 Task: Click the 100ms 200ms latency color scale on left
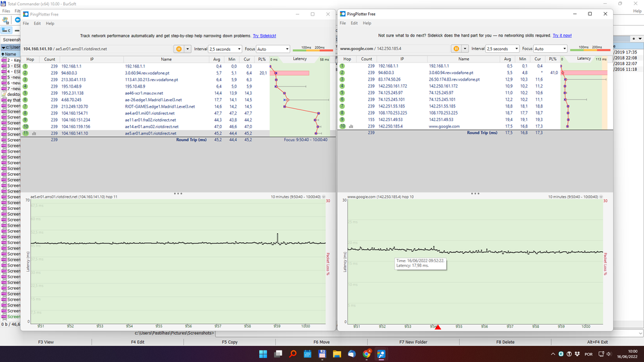(310, 48)
